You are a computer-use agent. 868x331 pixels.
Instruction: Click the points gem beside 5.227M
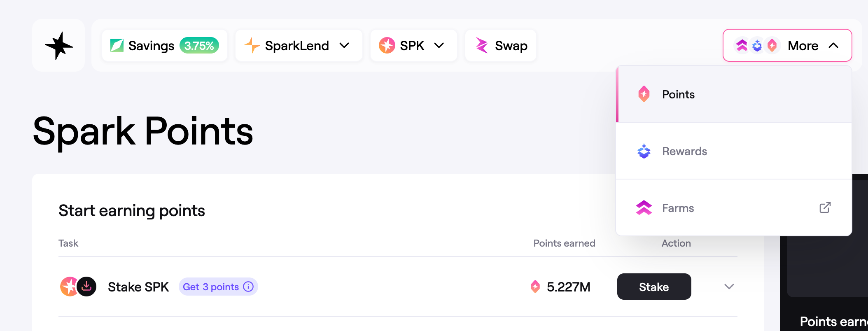535,287
